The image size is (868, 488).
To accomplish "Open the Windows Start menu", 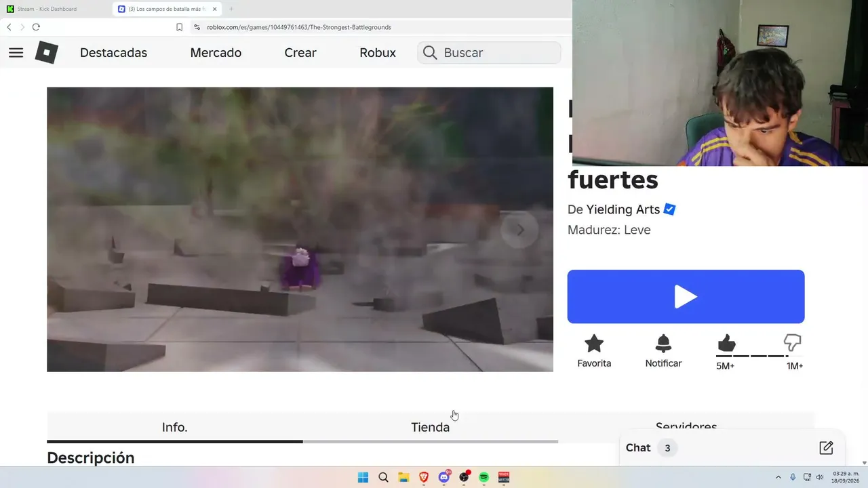I will click(363, 477).
